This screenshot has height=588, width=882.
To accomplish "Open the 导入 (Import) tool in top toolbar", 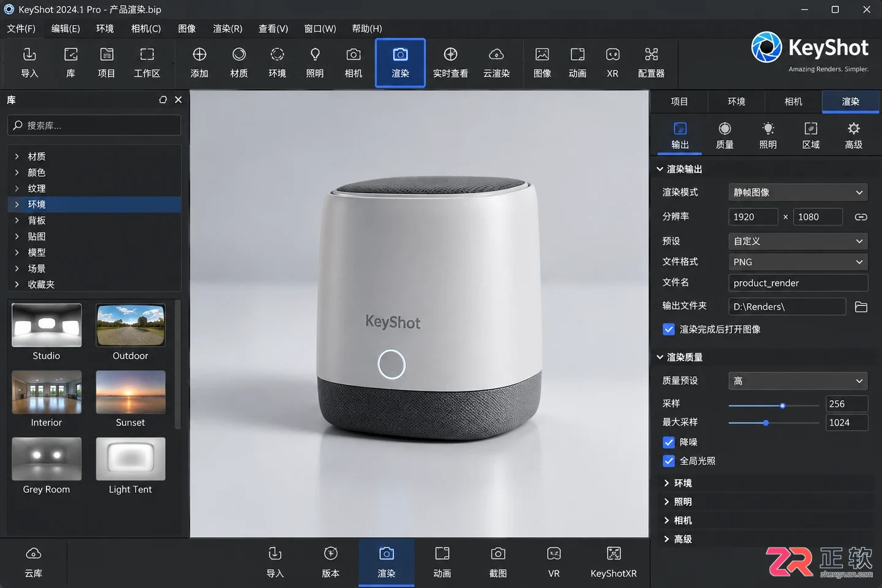I will 29,62.
